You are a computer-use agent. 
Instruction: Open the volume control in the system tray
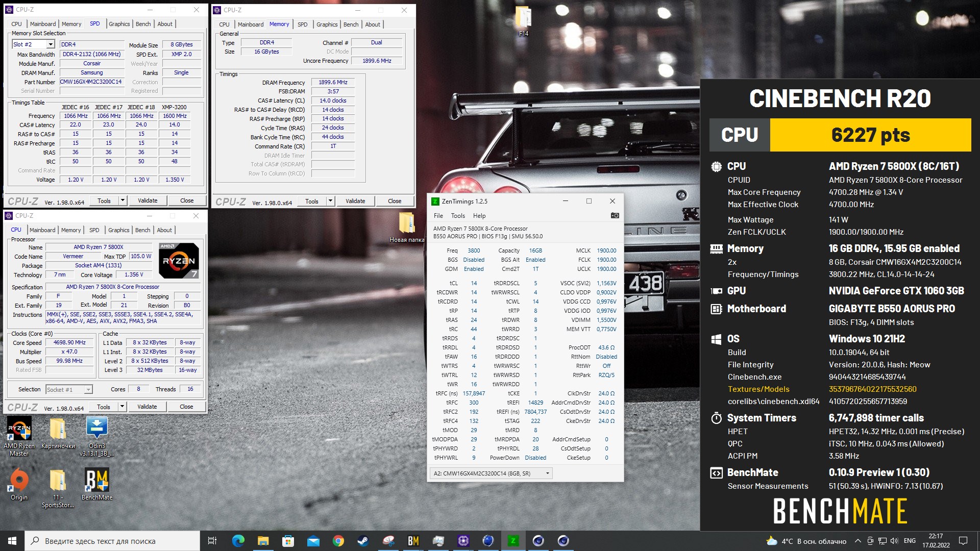(894, 541)
